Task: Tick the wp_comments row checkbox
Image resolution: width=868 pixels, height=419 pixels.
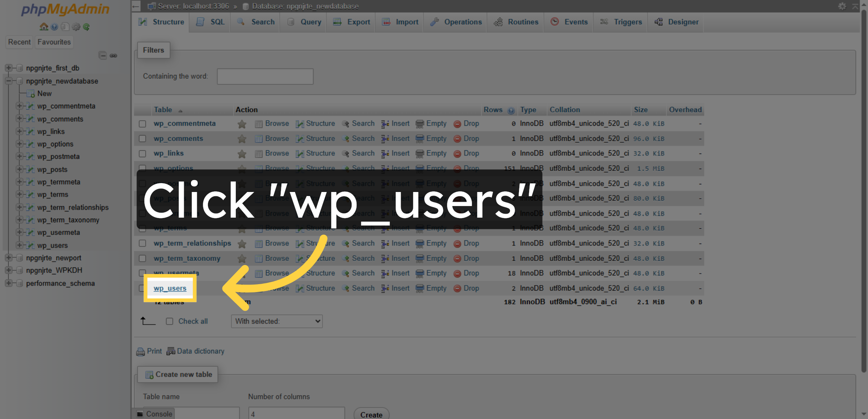Action: (142, 139)
